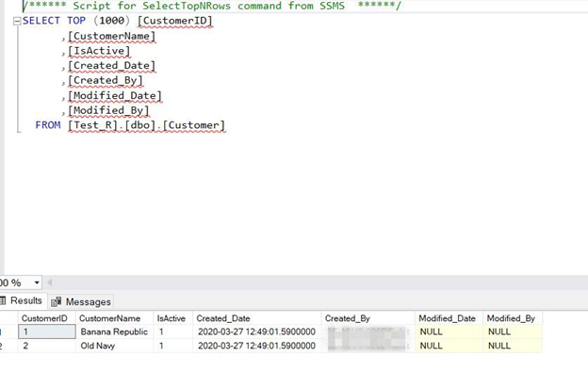Click the horizontal scrollbar left arrow
Image resolution: width=588 pixels, height=388 pixels.
tap(50, 283)
